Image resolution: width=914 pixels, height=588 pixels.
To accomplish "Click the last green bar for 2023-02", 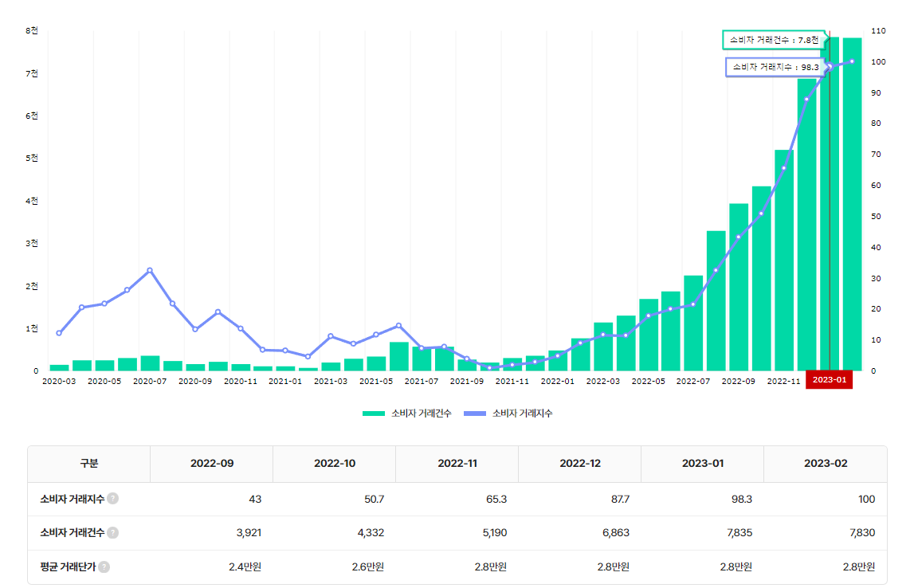I will click(x=852, y=204).
